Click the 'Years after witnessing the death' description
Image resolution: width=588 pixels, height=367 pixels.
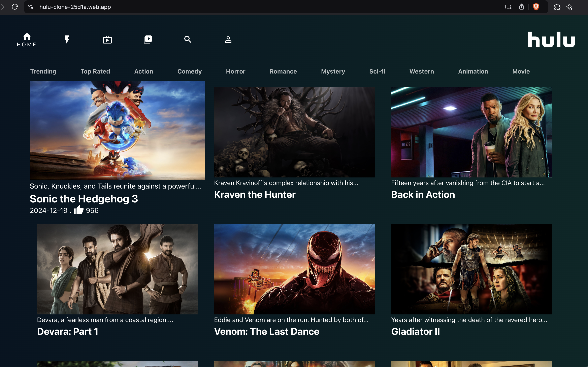click(x=469, y=320)
